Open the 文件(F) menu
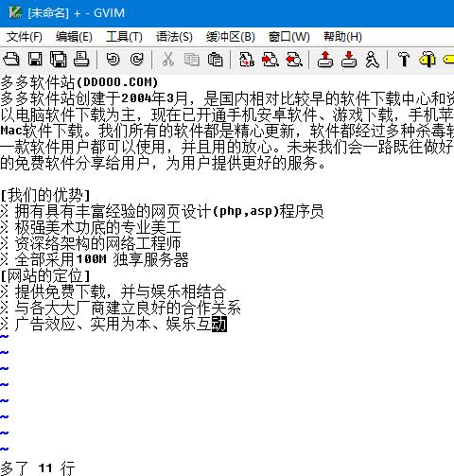Viewport: 454px width, 476px height. (25, 37)
